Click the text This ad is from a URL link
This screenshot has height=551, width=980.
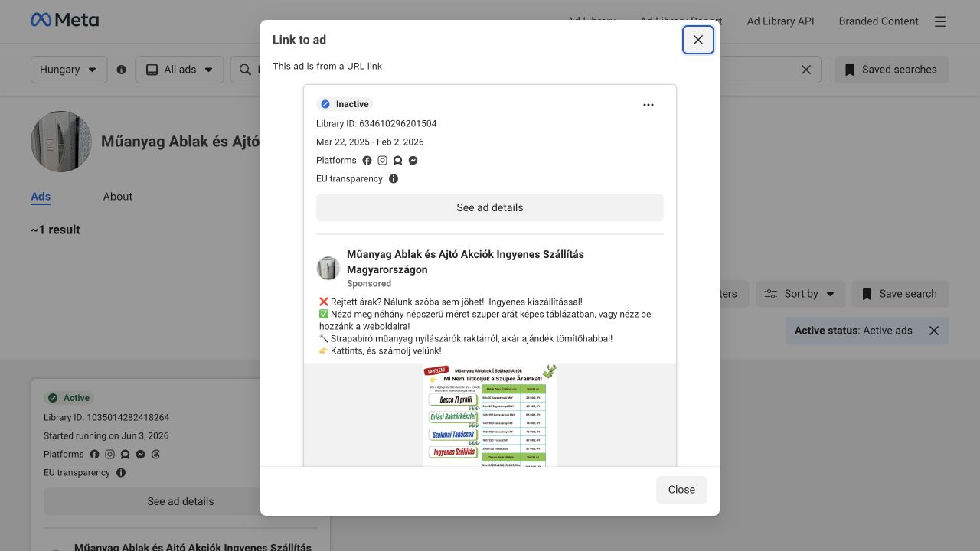328,67
